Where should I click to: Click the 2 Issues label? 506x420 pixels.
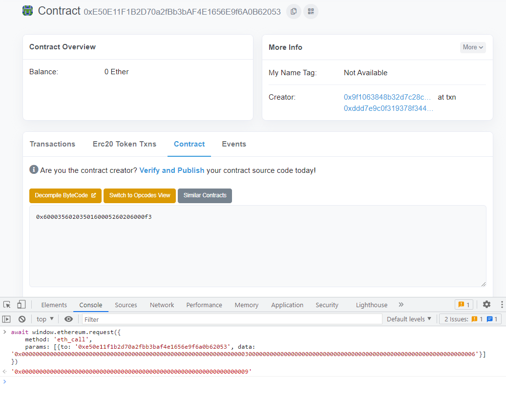456,319
